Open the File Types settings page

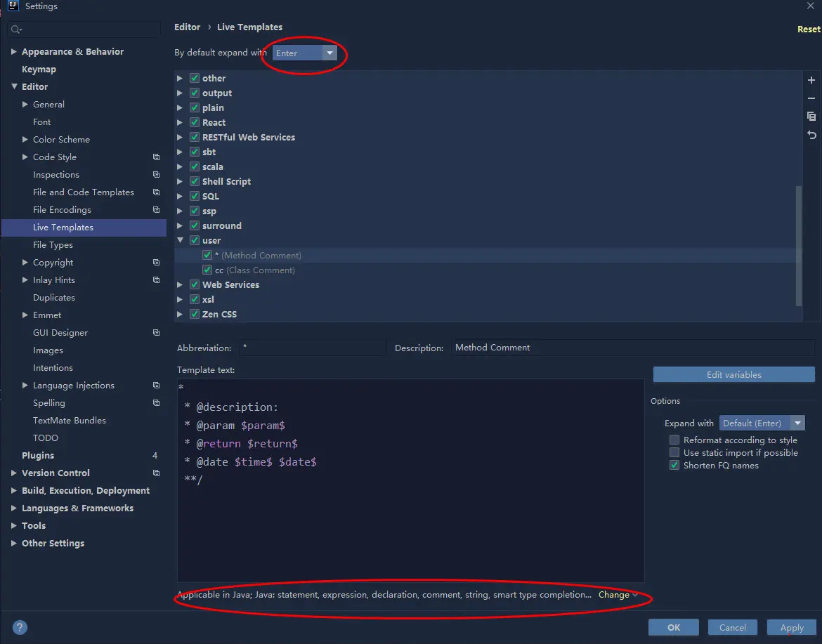click(53, 244)
